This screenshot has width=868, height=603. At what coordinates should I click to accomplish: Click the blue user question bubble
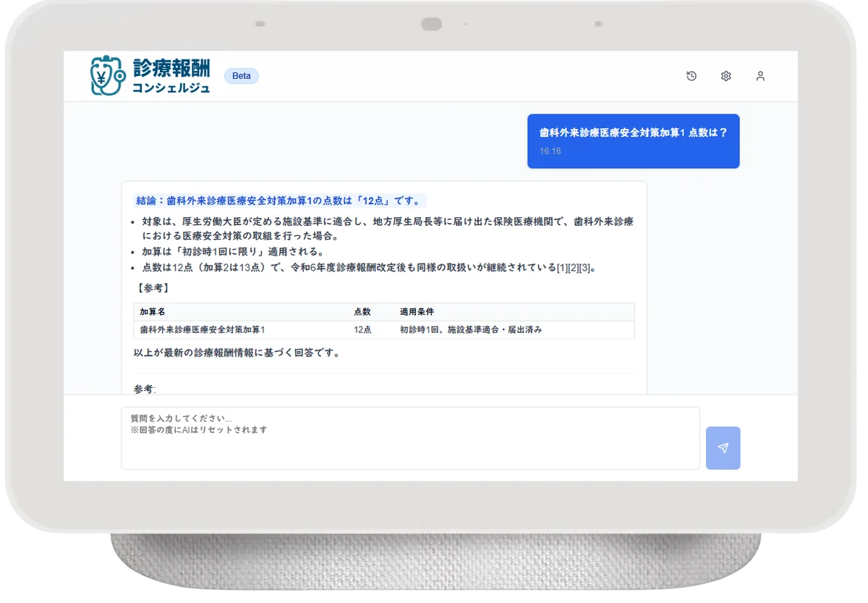click(633, 140)
